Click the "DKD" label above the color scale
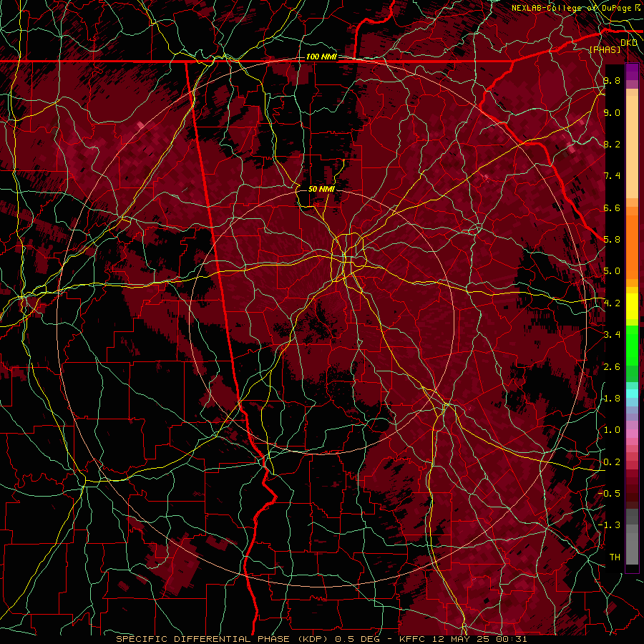The image size is (644, 644). pos(629,43)
